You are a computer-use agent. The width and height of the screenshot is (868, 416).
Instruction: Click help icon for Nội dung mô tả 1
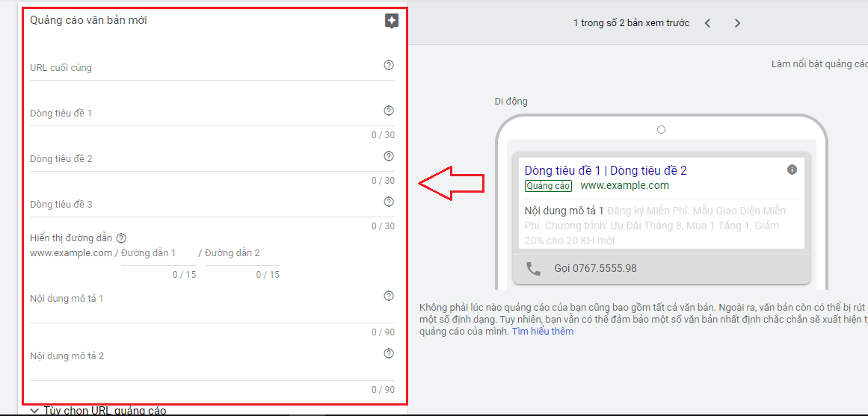click(389, 296)
